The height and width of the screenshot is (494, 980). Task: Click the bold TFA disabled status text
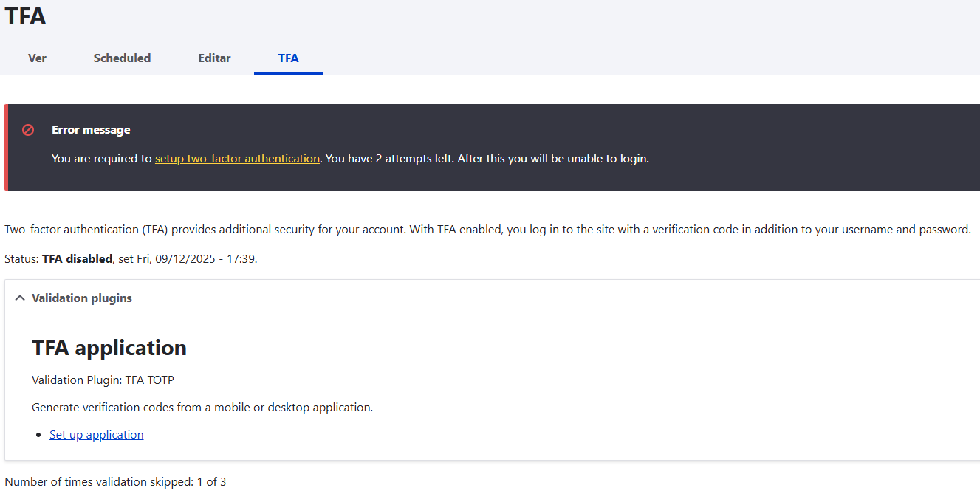[x=77, y=259]
